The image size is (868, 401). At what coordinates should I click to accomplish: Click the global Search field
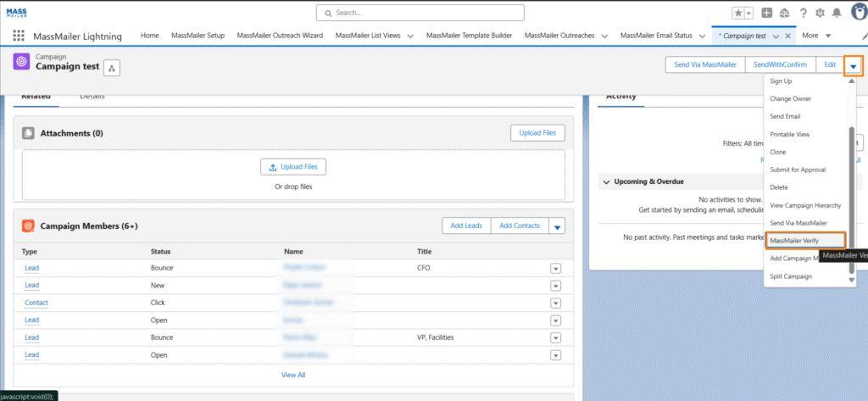pyautogui.click(x=420, y=13)
